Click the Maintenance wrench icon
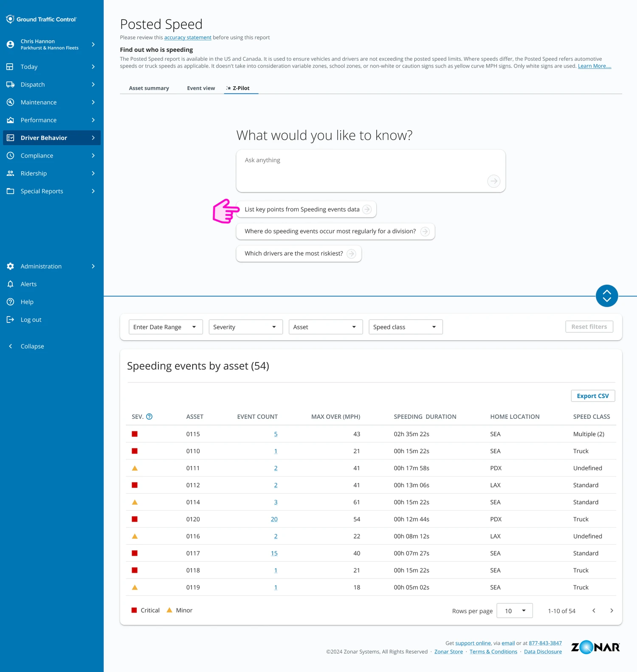 tap(11, 102)
